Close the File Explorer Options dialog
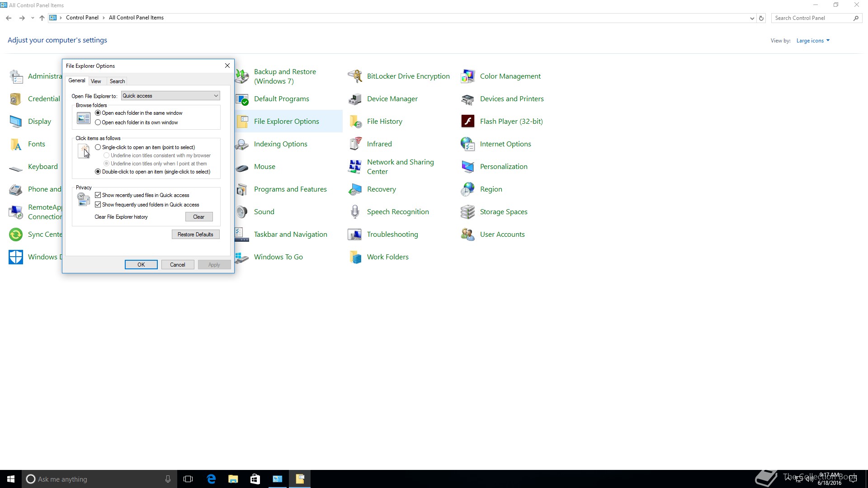 coord(227,66)
